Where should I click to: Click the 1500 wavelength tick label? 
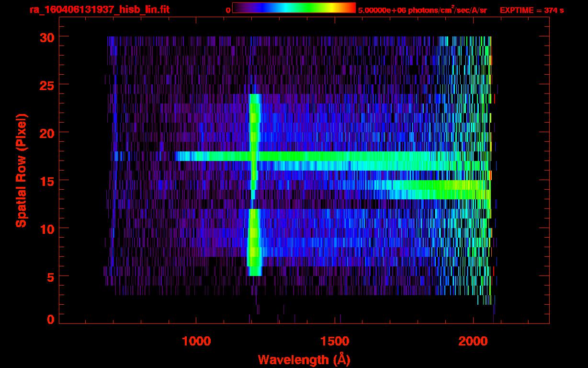(x=335, y=341)
